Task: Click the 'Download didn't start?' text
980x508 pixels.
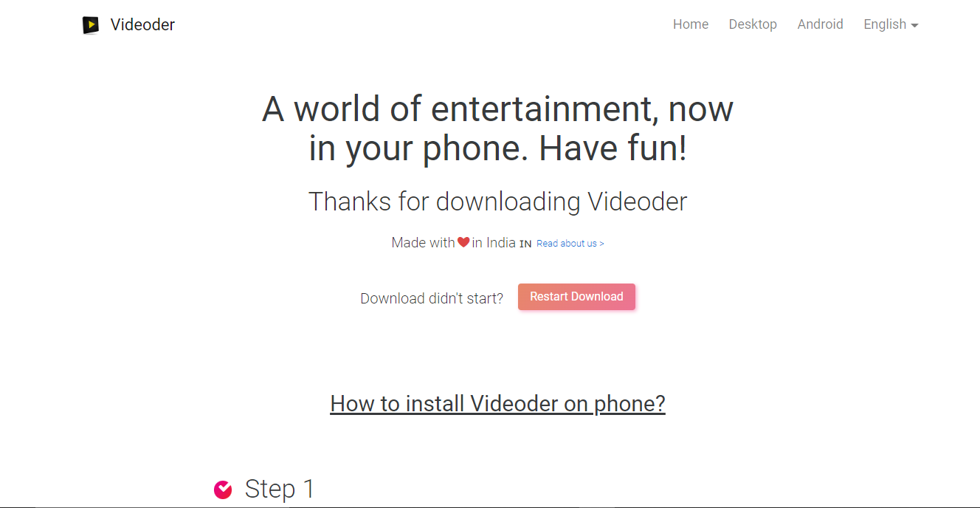Action: pyautogui.click(x=432, y=298)
